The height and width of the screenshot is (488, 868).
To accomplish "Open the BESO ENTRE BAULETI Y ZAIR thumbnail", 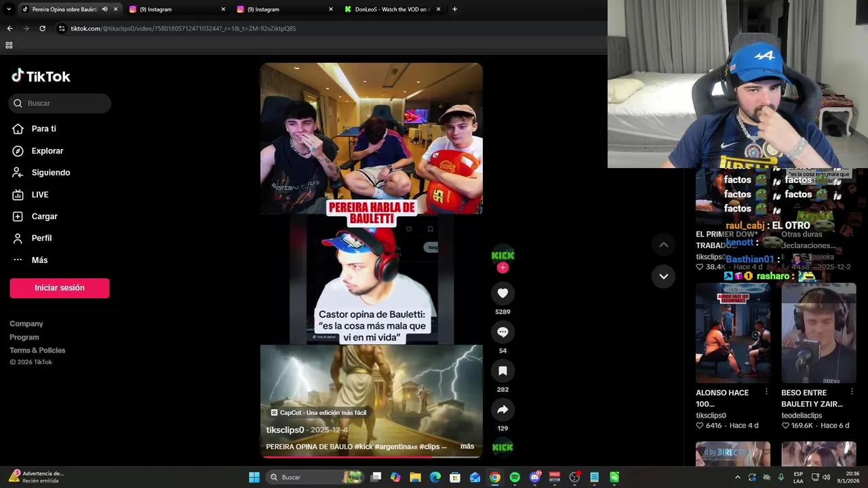I will click(x=819, y=333).
